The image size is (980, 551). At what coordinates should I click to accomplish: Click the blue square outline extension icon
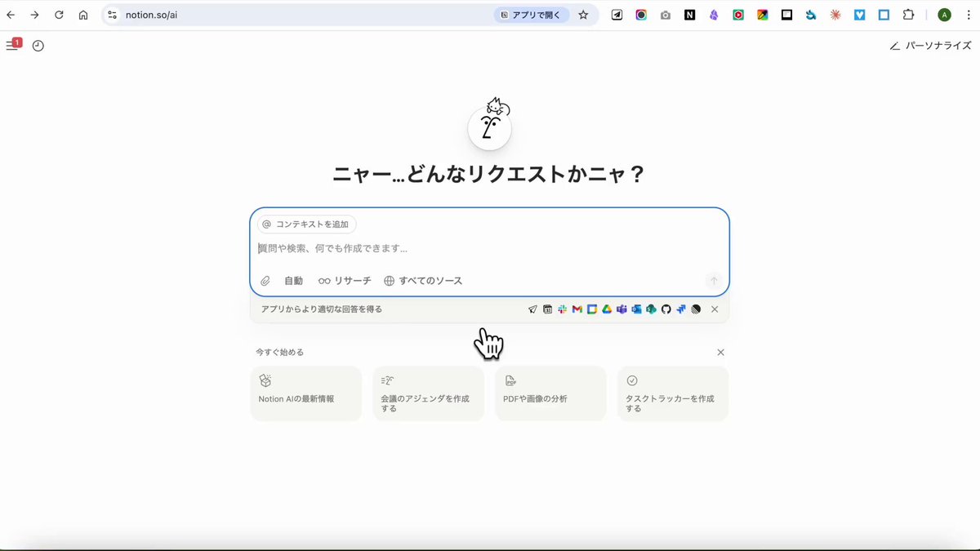pos(884,15)
